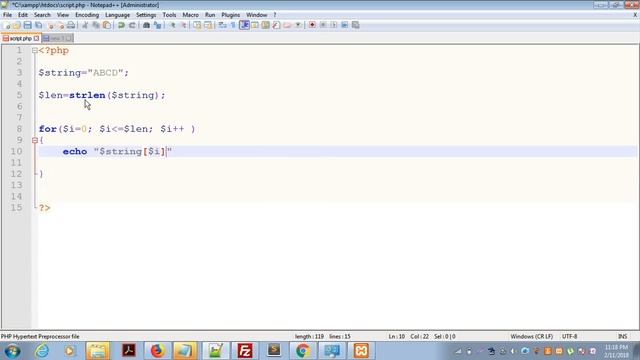Click the taskbar clock showing the time
Screen dimensions: 640x360
(616, 351)
